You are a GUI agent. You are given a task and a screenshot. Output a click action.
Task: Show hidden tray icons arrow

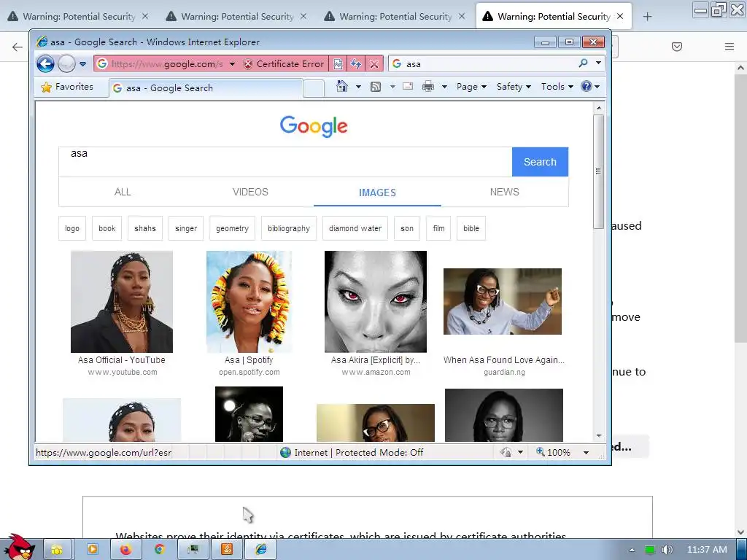click(x=632, y=550)
